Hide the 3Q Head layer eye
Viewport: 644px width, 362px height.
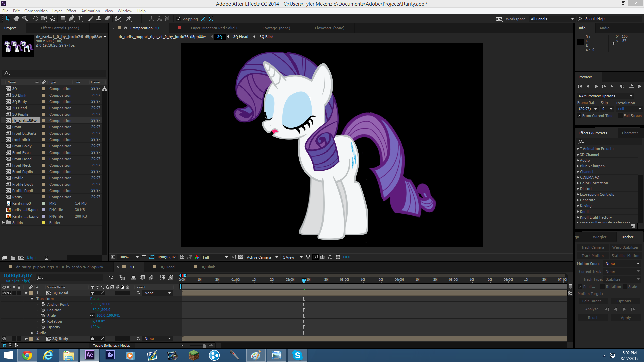(x=4, y=293)
